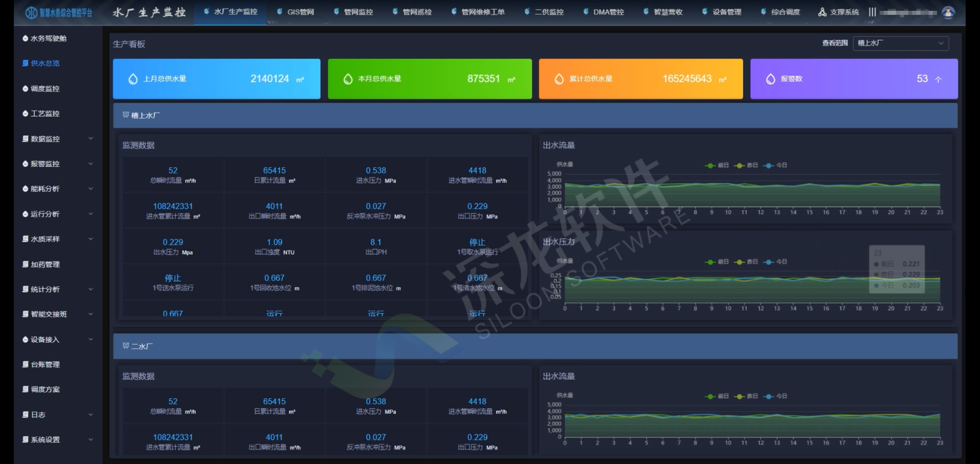Click the 二水厂 section header icon

pos(126,346)
